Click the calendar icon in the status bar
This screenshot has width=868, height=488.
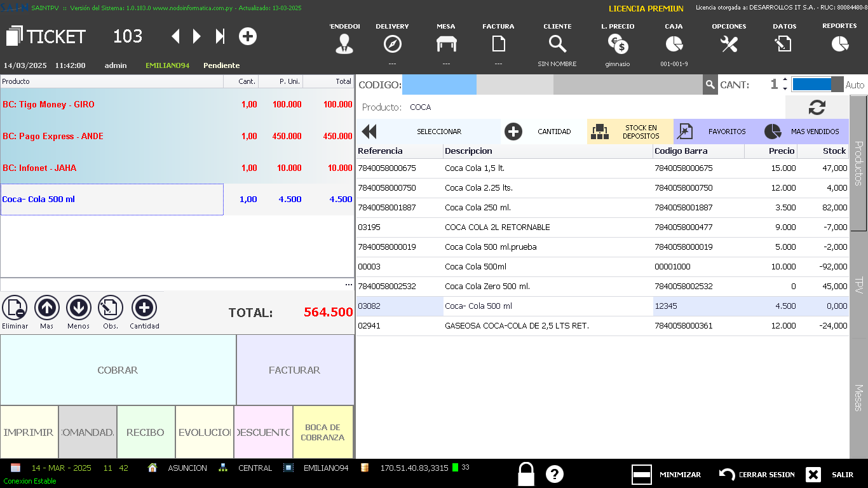click(16, 468)
